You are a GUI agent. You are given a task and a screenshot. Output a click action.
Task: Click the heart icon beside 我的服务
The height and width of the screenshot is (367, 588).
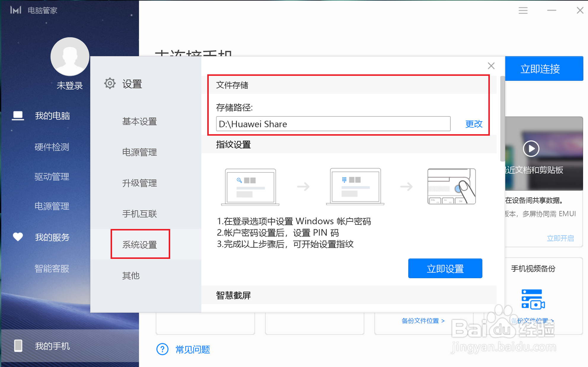point(18,237)
